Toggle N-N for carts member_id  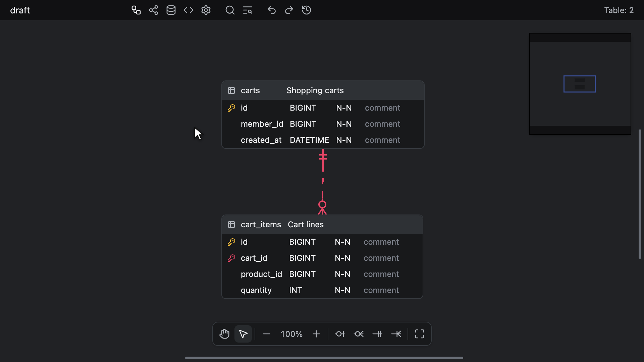[x=344, y=124]
